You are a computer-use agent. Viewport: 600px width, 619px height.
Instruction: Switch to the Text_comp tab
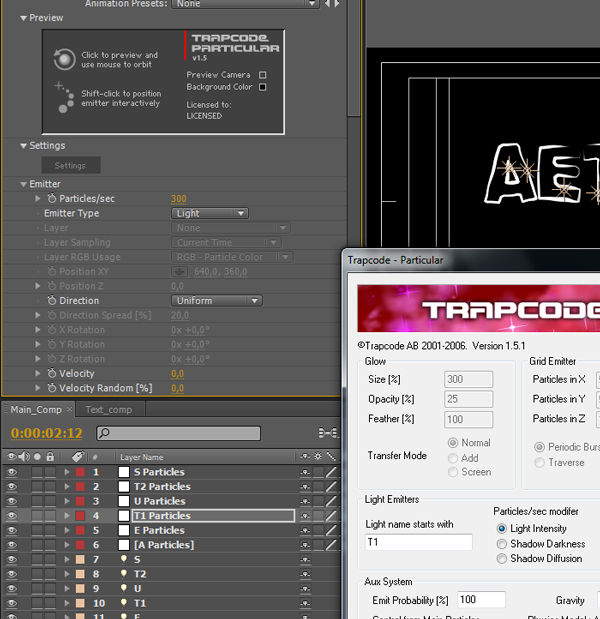[109, 409]
